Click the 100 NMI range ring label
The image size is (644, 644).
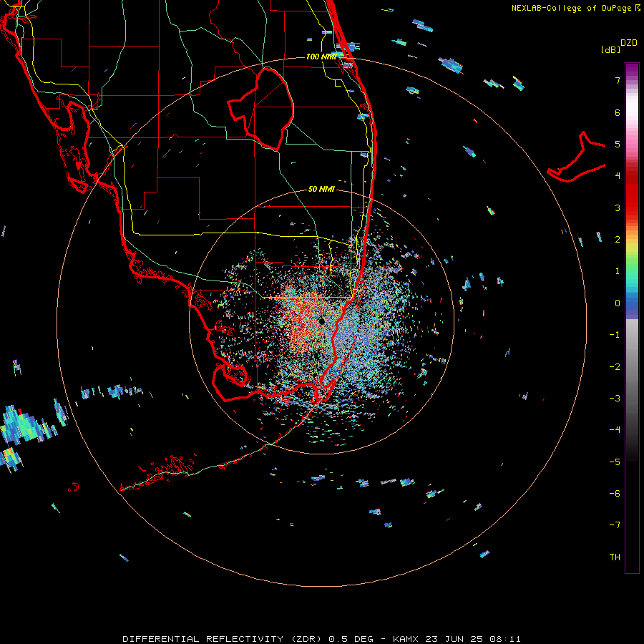(321, 57)
